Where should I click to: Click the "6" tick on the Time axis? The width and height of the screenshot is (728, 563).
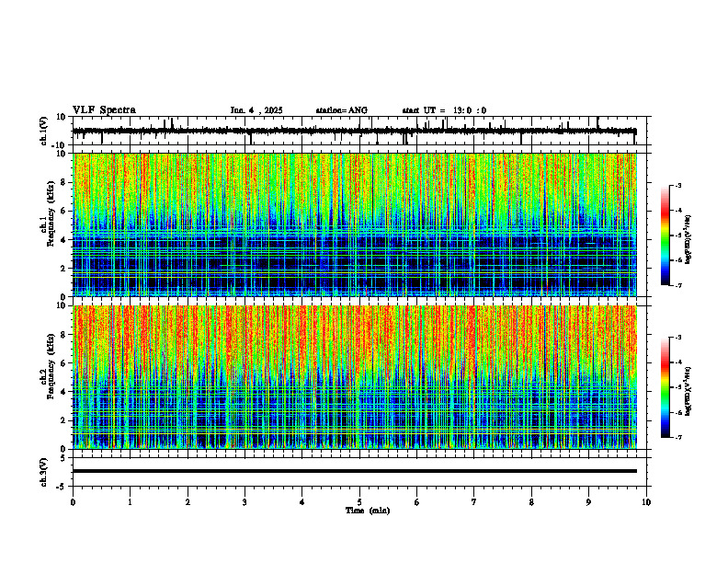click(417, 502)
